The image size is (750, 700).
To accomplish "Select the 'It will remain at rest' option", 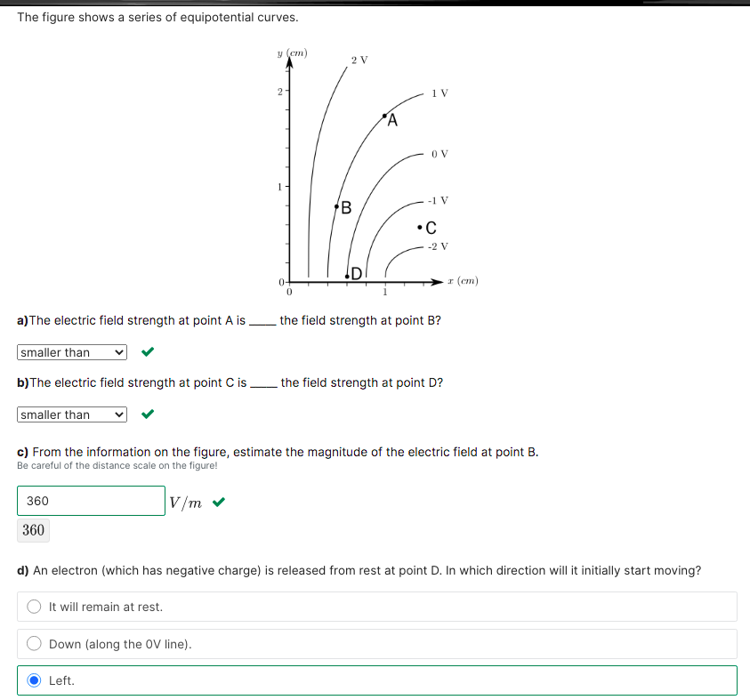I will pos(33,606).
